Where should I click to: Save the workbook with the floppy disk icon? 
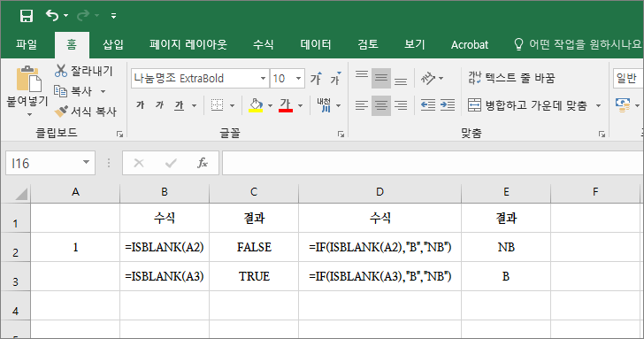click(27, 16)
